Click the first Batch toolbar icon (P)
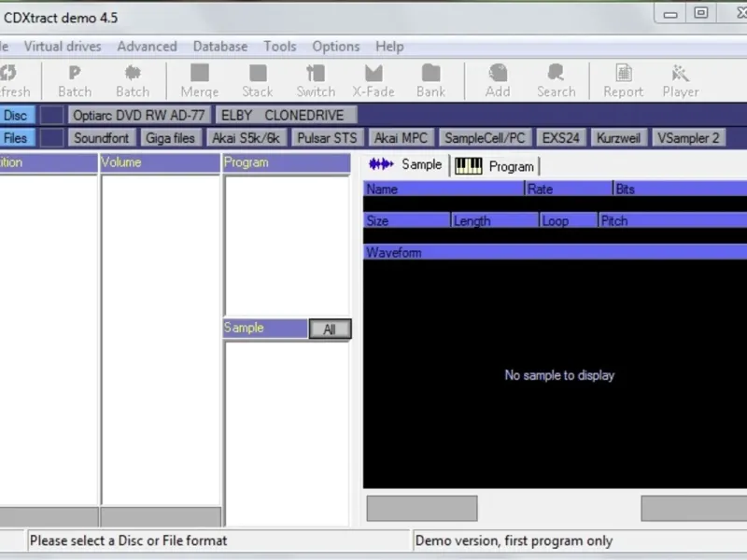 pyautogui.click(x=75, y=81)
